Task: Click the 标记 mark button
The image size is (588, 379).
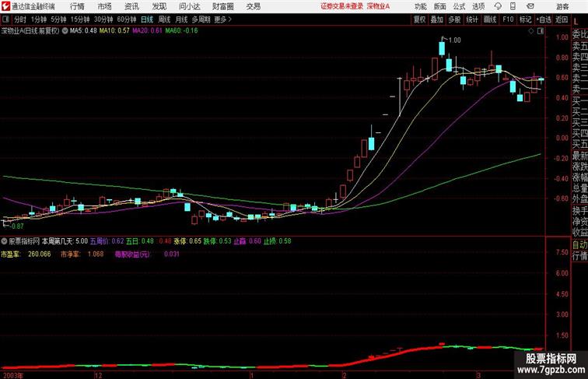Action: click(525, 19)
